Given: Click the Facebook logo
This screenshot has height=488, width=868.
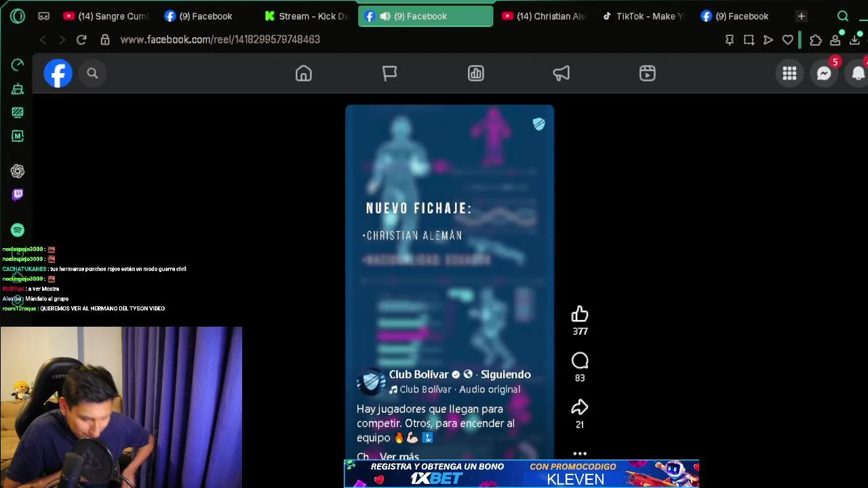Looking at the screenshot, I should point(58,73).
